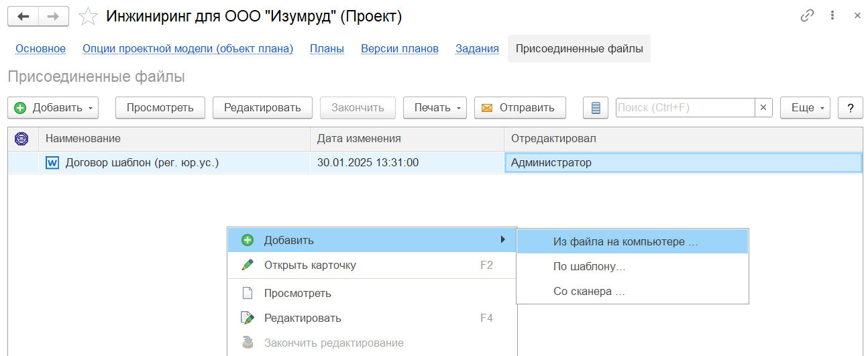868x356 pixels.
Task: Click Word icon of Договор шаблон file
Action: tap(52, 163)
